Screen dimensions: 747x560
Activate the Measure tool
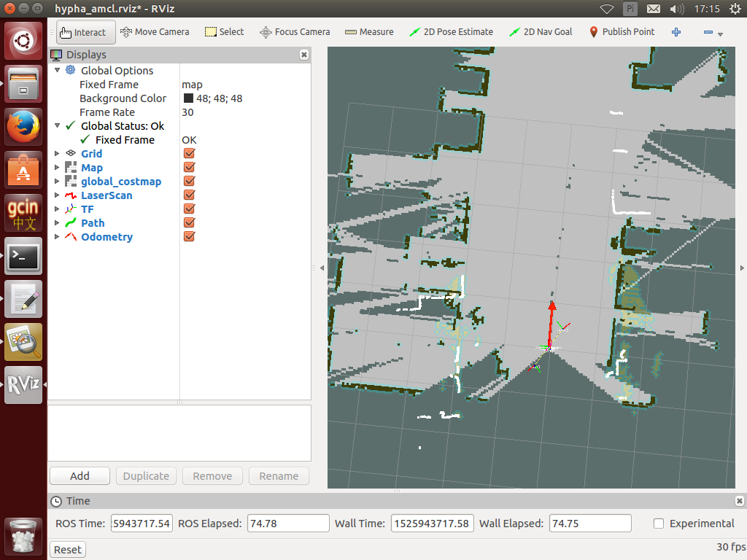(368, 32)
